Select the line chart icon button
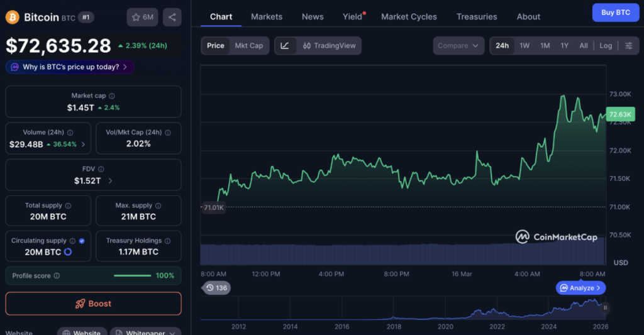This screenshot has height=335, width=644. [285, 46]
